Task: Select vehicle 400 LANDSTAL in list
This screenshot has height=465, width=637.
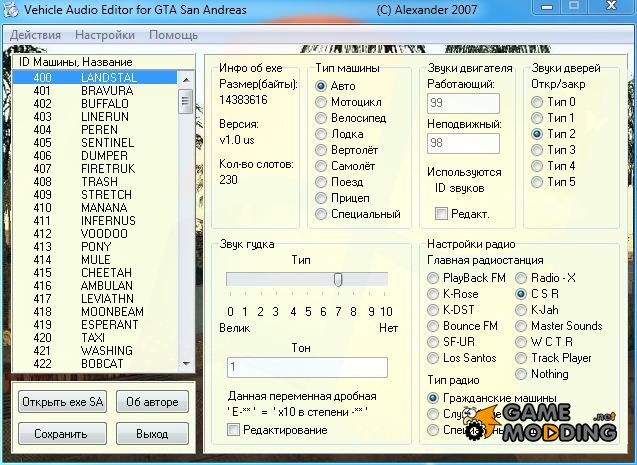Action: tap(95, 78)
